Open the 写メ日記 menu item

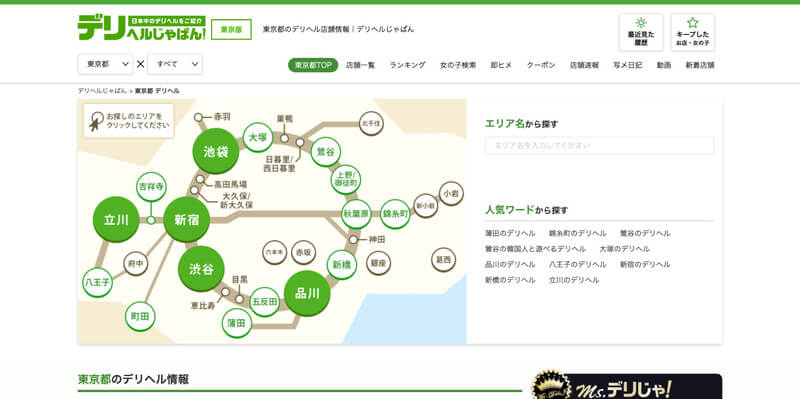click(x=628, y=65)
